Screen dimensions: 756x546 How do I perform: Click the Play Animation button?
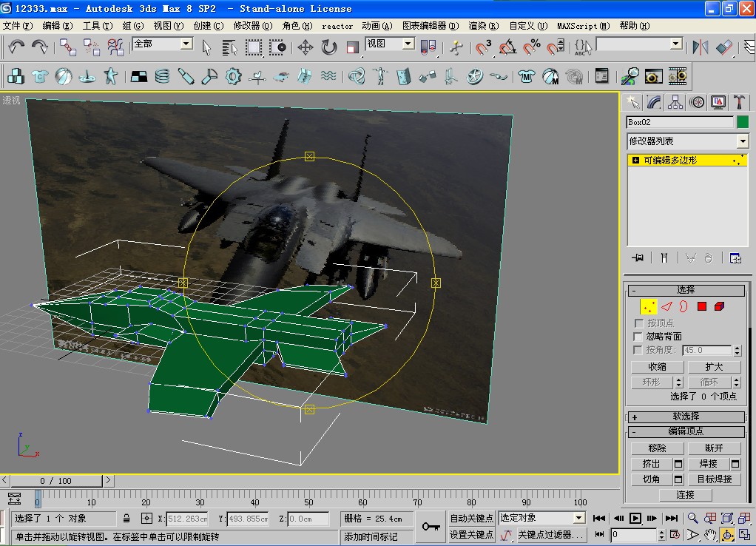pos(635,518)
